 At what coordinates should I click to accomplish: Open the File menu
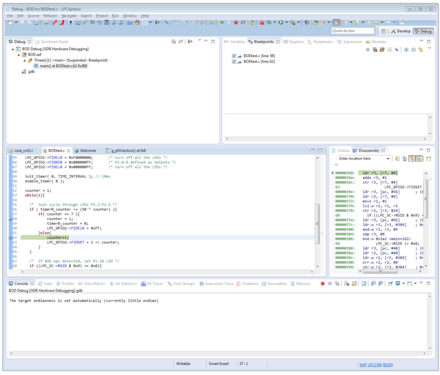pos(10,16)
